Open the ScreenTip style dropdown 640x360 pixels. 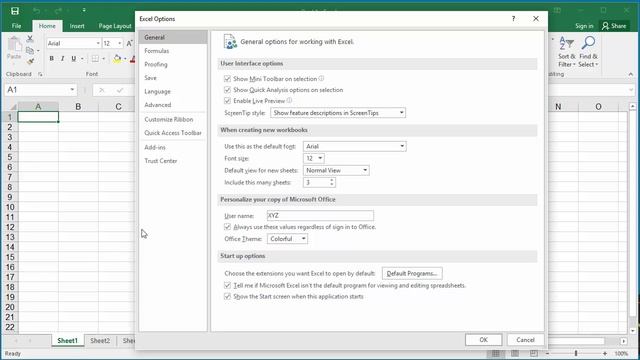pyautogui.click(x=338, y=113)
